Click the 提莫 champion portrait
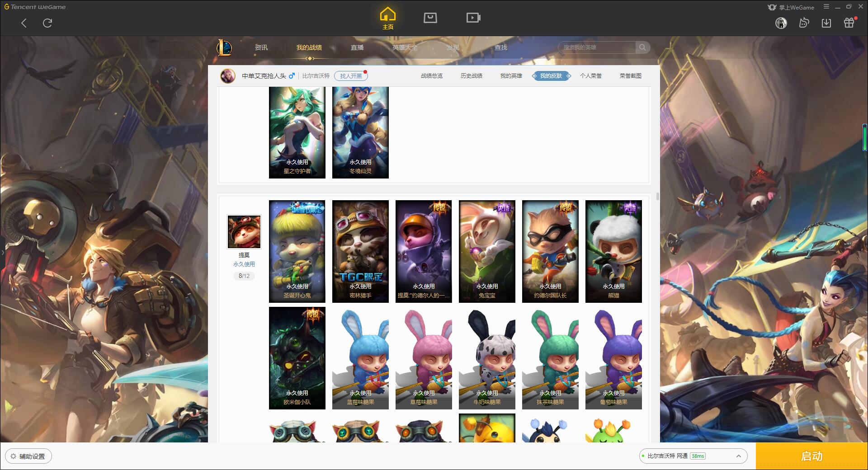 (244, 232)
